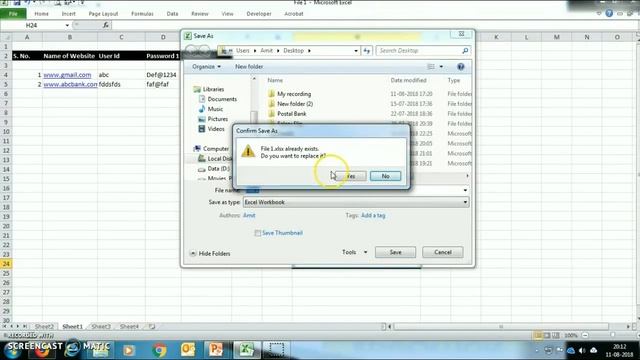This screenshot has width=640, height=360.
Task: Open the change view options arrow
Action: pyautogui.click(x=441, y=67)
